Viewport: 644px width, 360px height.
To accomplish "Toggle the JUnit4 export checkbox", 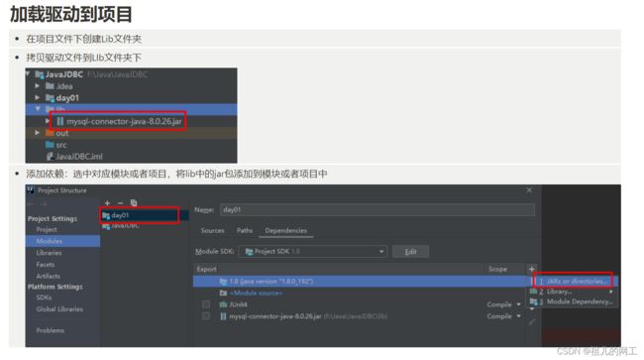I will pyautogui.click(x=206, y=304).
